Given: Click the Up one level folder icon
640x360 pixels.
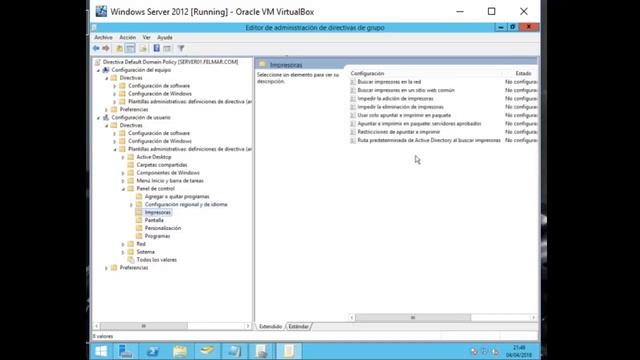Looking at the screenshot, I should pyautogui.click(x=119, y=48).
